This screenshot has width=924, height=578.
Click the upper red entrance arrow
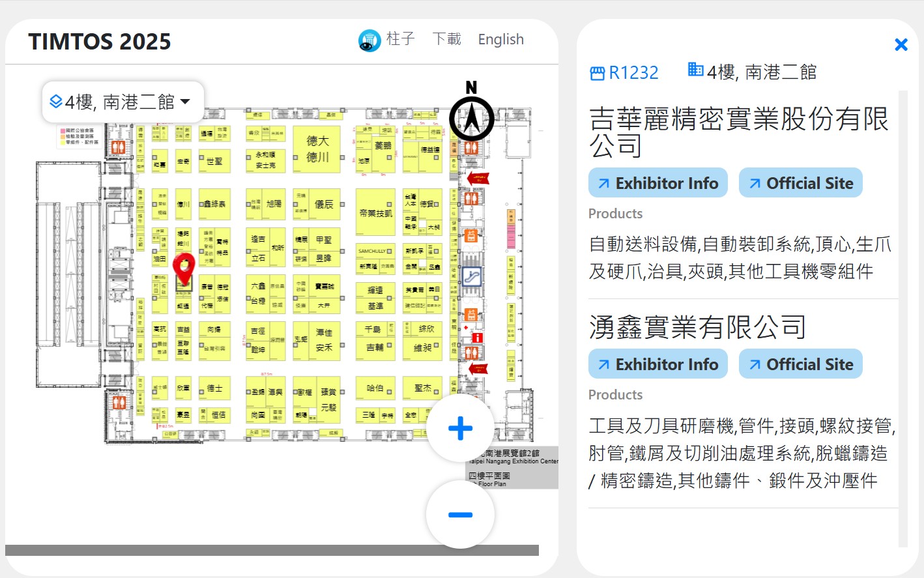click(x=478, y=177)
